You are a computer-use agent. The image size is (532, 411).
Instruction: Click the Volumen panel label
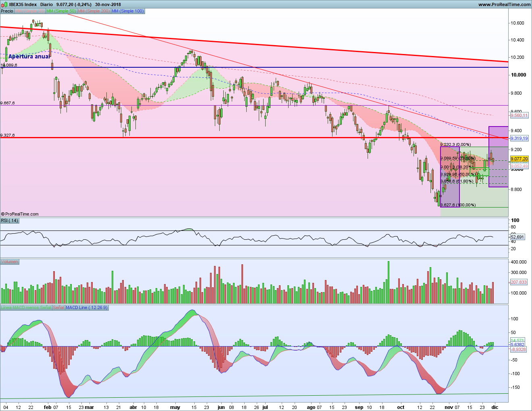click(9, 262)
